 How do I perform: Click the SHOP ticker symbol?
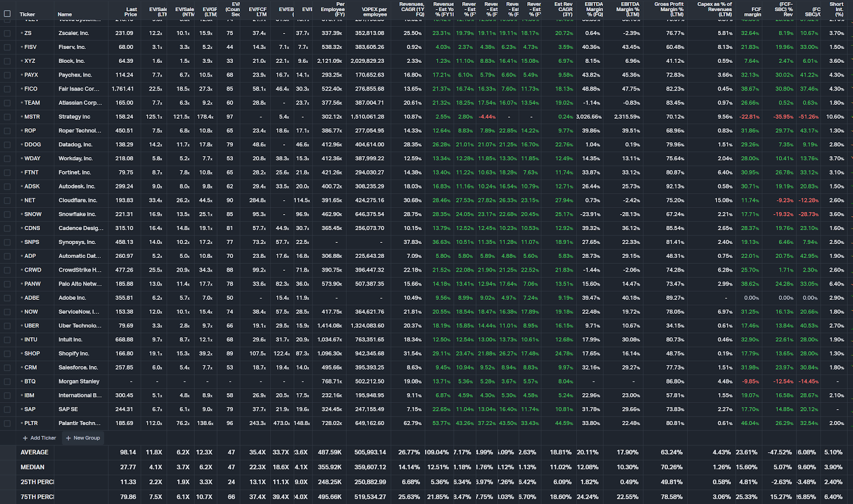[x=32, y=354]
